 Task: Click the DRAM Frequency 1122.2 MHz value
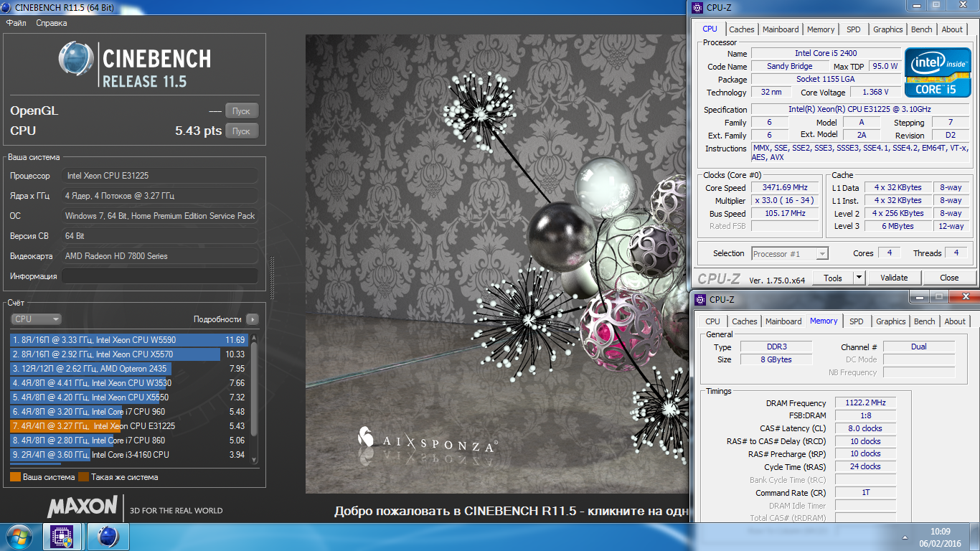(x=865, y=403)
